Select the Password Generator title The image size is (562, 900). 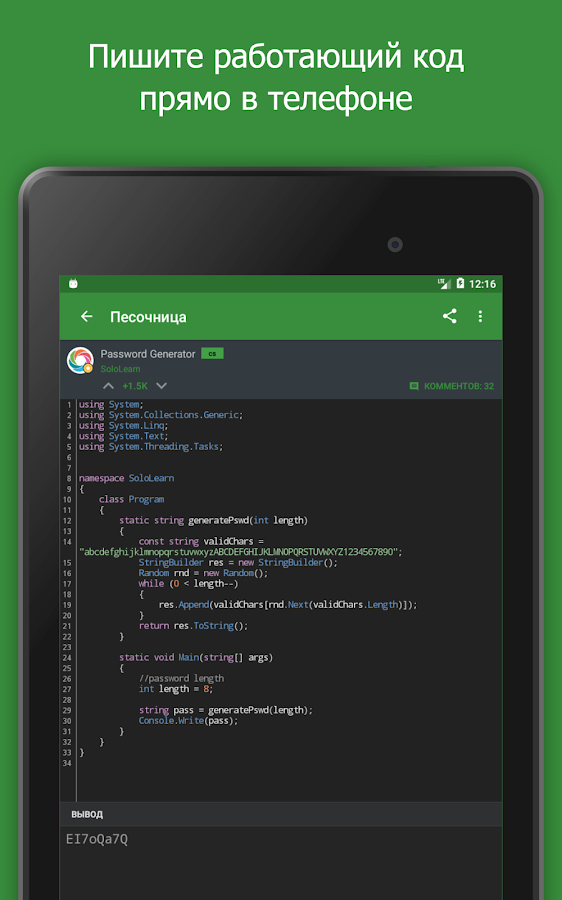148,354
